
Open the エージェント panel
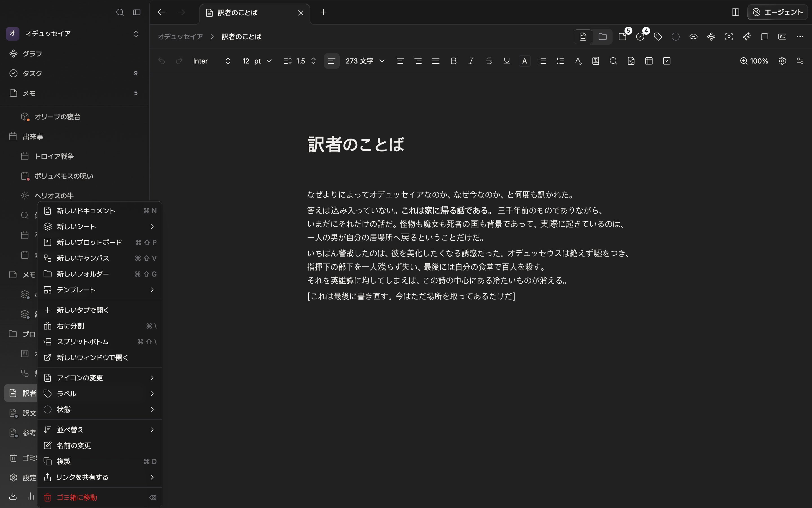point(777,12)
